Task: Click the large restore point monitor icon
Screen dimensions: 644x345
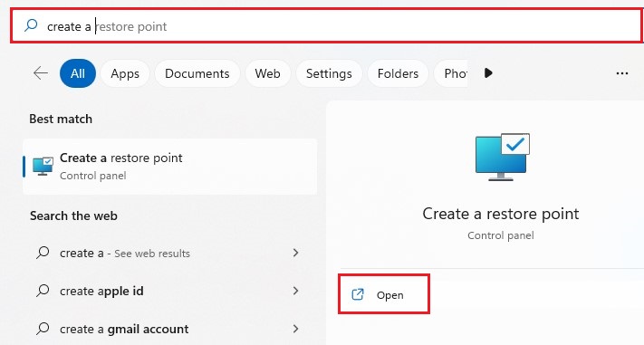Action: pyautogui.click(x=503, y=157)
